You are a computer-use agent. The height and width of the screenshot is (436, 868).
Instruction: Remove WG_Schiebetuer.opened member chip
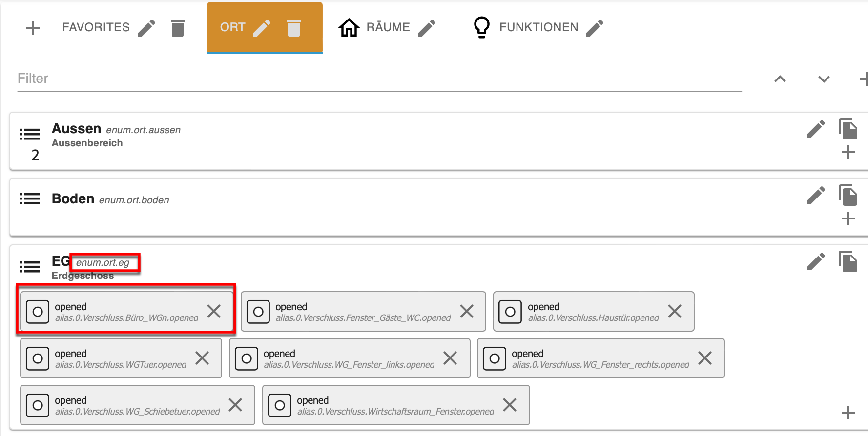coord(235,405)
